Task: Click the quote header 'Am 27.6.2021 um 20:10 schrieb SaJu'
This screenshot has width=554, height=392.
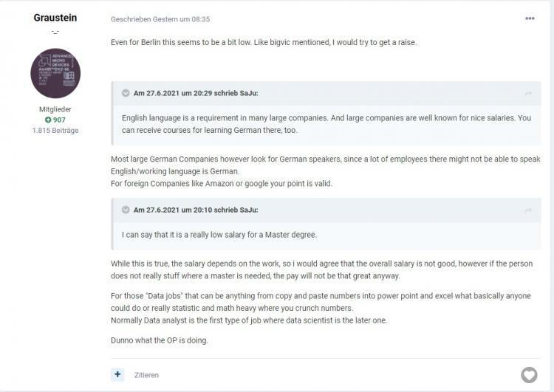Action: tap(196, 210)
